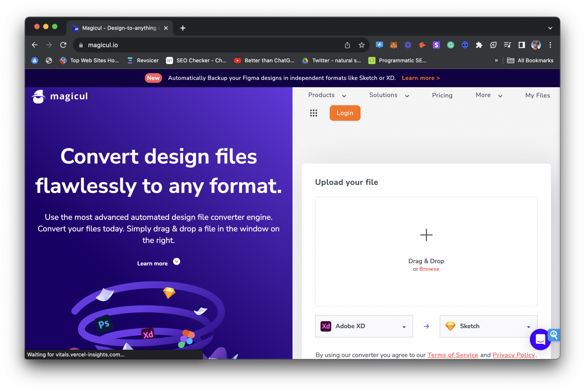Click the orange Login button
585x392 pixels.
click(x=345, y=113)
